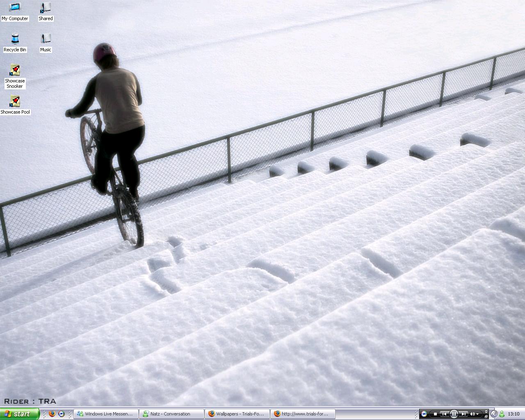Expand the hidden system tray icons
525x420 pixels.
[x=494, y=414]
